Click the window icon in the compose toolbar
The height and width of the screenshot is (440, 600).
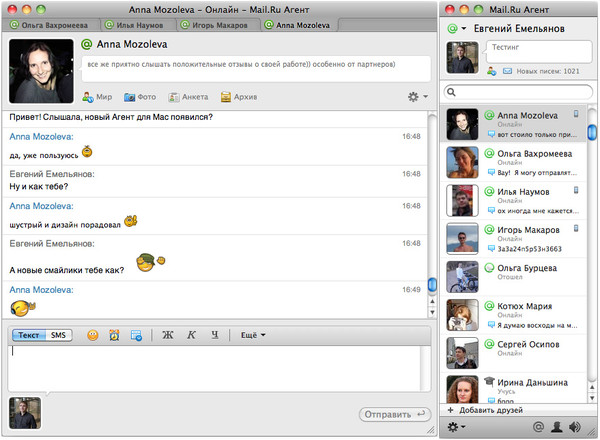click(x=136, y=335)
